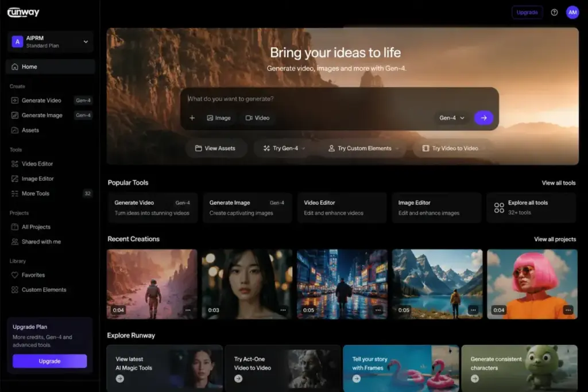The image size is (588, 392).
Task: Click arrow icon on Generate consistent characters card
Action: (475, 378)
